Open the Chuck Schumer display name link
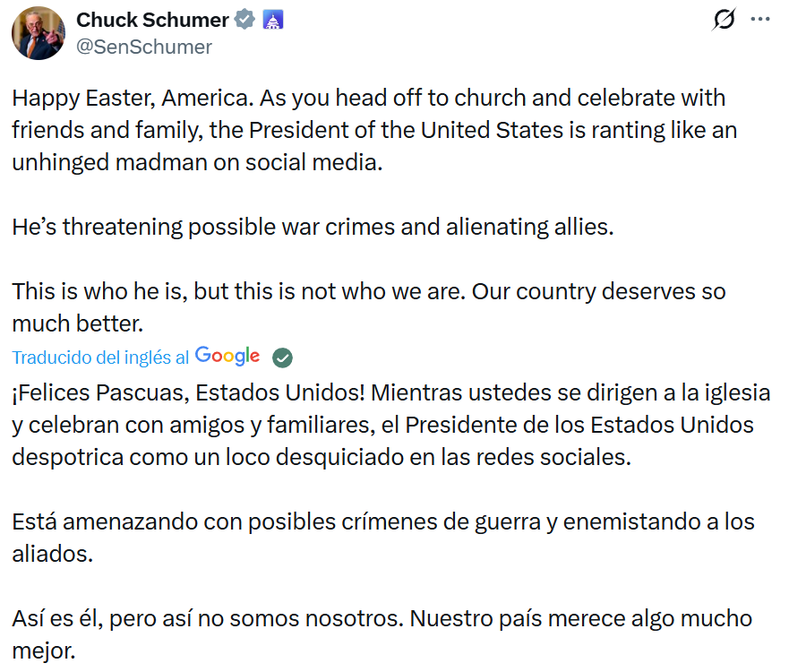 coord(151,20)
